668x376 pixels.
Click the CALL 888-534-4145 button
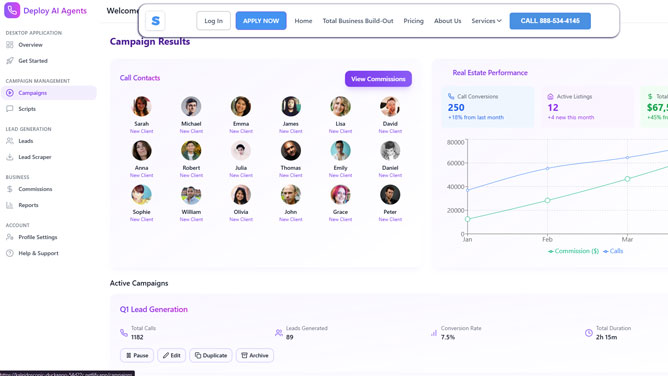(550, 20)
